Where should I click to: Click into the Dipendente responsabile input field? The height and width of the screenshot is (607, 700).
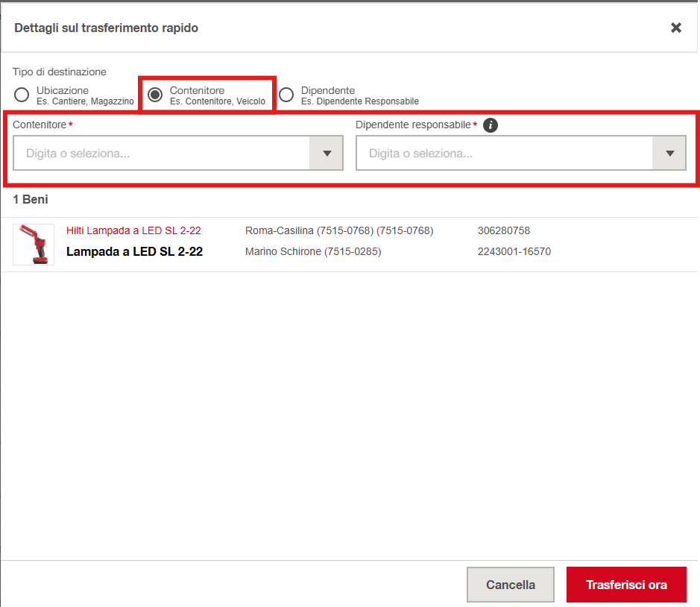[x=504, y=154]
